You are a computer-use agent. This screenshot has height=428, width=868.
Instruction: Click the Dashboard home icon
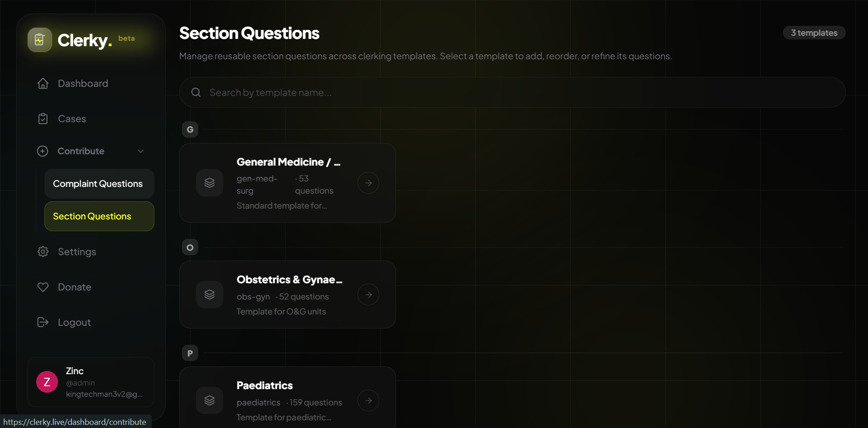[43, 83]
